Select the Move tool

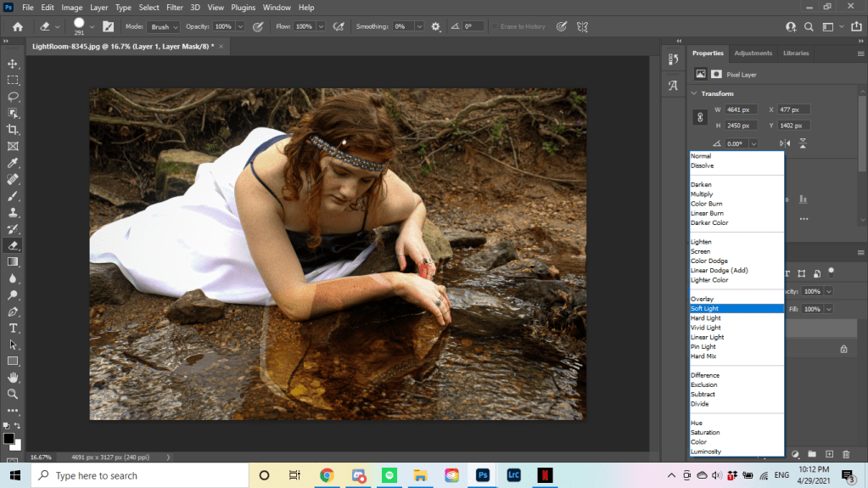coord(13,64)
